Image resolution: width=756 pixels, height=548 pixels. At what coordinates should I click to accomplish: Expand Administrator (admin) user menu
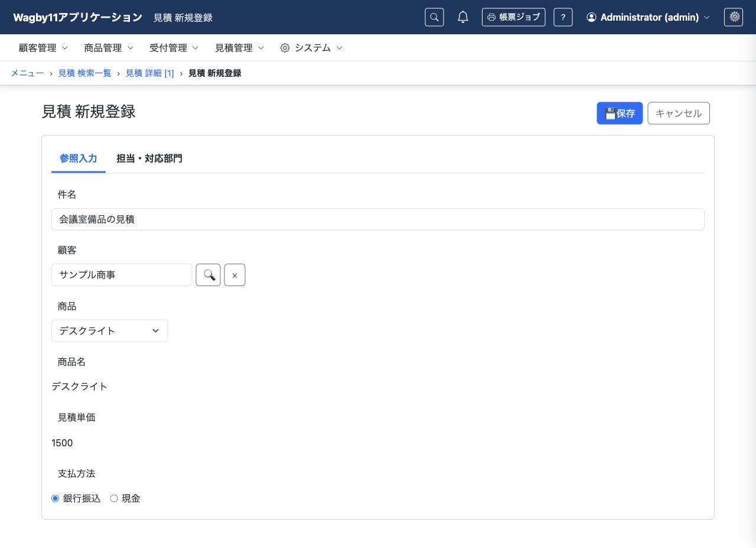[x=648, y=17]
